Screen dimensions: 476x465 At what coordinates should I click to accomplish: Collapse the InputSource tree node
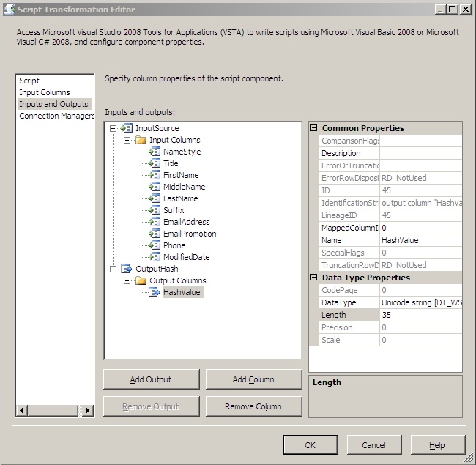(113, 129)
